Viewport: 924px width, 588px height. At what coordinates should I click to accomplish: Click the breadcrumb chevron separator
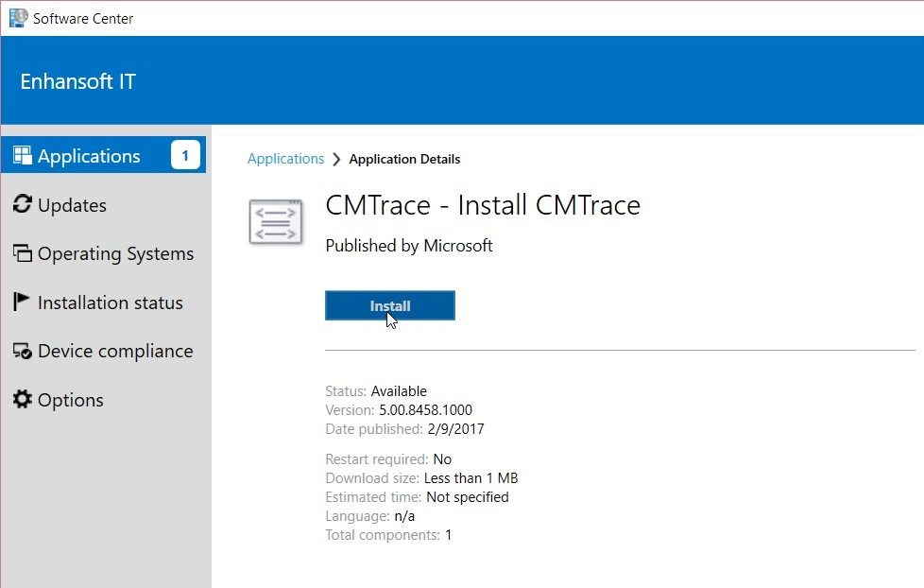336,159
